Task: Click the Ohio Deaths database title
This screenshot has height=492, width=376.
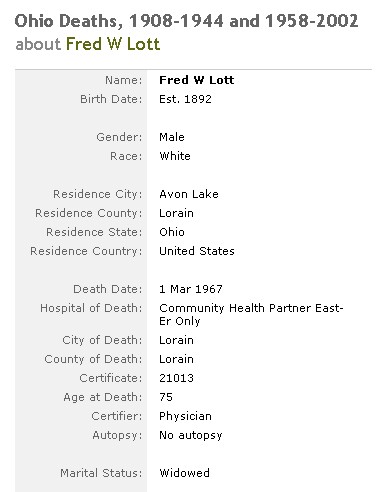Action: click(x=186, y=21)
